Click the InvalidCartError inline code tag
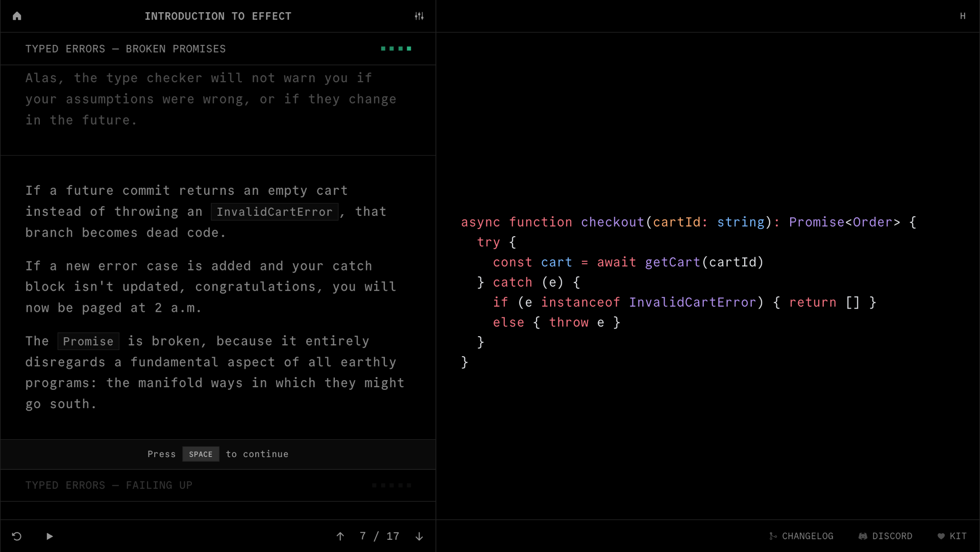Screen dimensions: 980x552 coord(274,212)
